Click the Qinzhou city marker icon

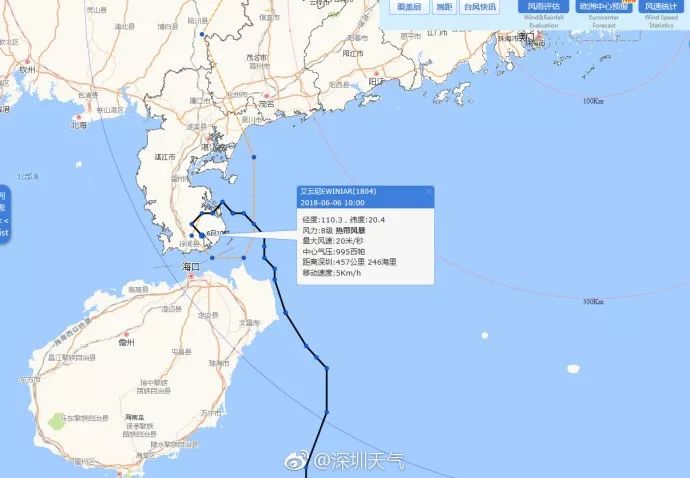(28, 61)
